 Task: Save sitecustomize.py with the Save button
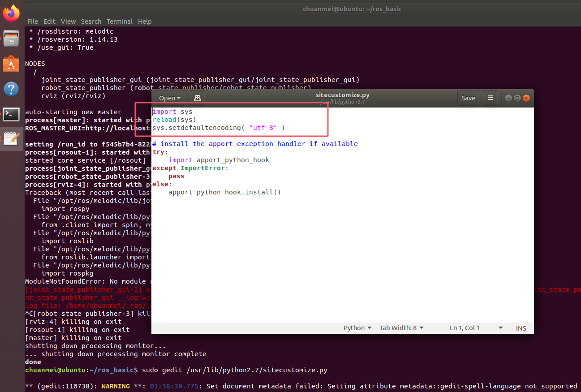(x=468, y=98)
